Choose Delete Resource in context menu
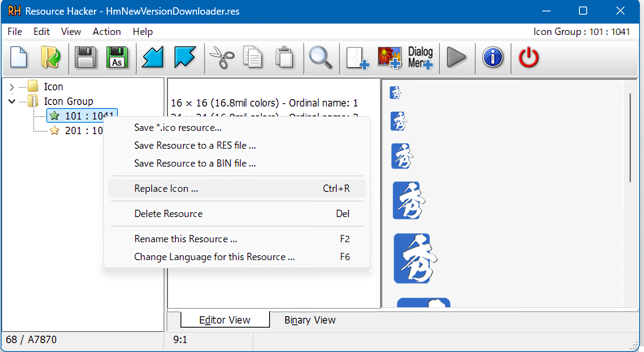 pos(168,214)
